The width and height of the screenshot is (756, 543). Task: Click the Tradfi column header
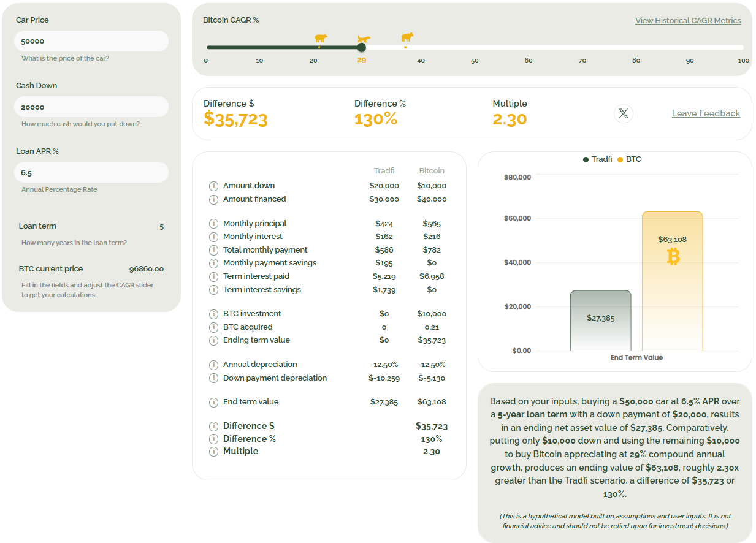pyautogui.click(x=384, y=171)
